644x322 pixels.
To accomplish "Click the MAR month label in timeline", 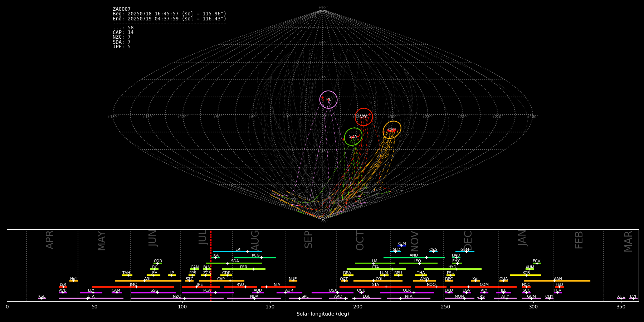I will (628, 241).
